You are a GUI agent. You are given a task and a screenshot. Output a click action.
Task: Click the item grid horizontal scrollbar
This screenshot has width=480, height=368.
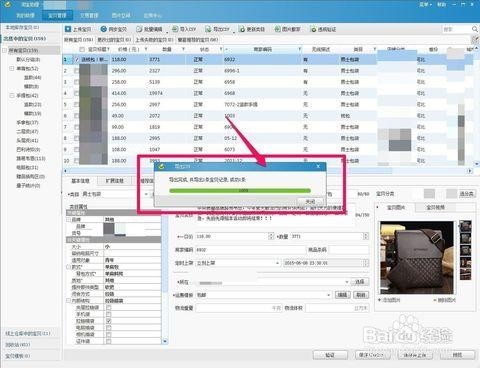[267, 171]
